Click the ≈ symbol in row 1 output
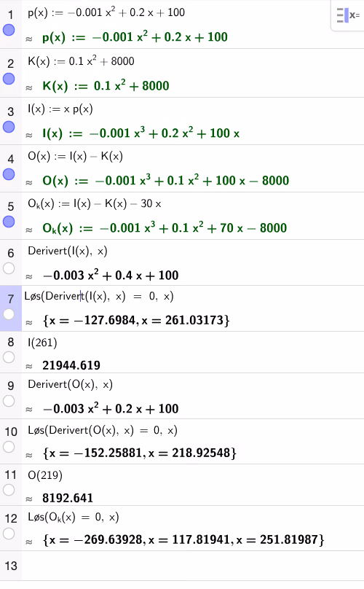Image resolution: width=364 pixels, height=589 pixels. click(x=29, y=39)
